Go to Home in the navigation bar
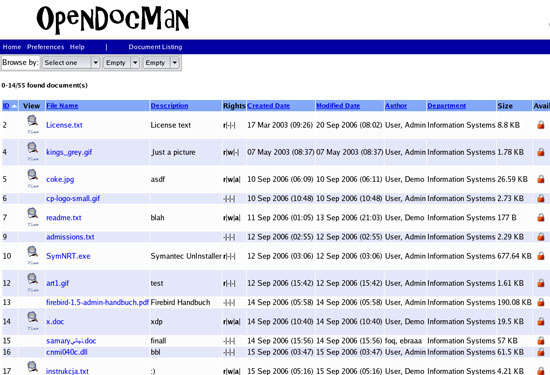Viewport: 550px width, 375px height. tap(12, 47)
